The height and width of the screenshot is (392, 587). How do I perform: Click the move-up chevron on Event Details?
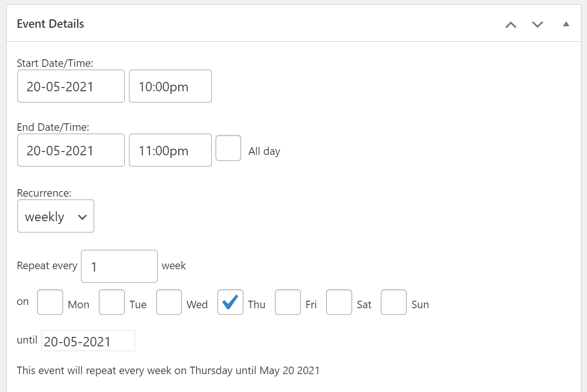(x=511, y=24)
